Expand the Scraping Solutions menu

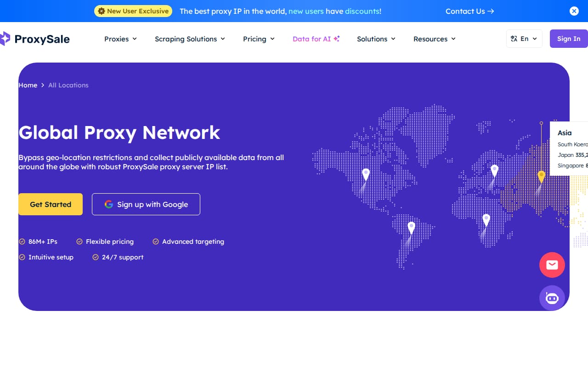point(190,39)
